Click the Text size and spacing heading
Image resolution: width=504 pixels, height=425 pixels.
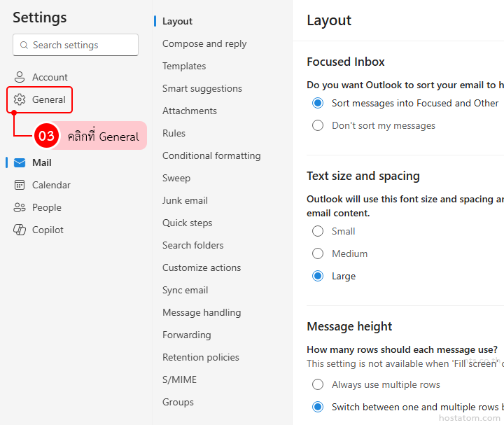pos(363,176)
